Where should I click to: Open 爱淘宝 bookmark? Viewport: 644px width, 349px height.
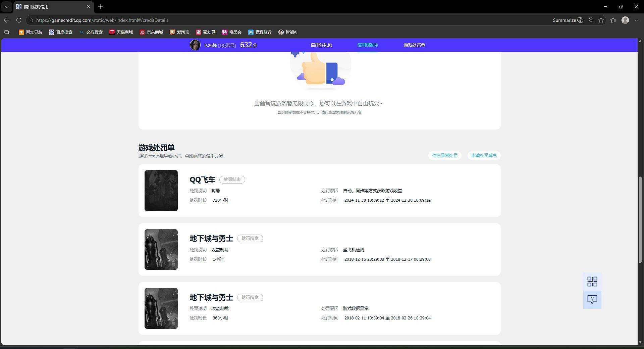point(179,32)
